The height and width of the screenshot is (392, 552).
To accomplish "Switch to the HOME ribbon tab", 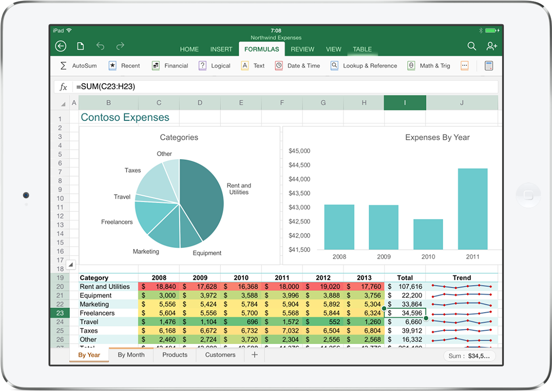I will pyautogui.click(x=189, y=49).
